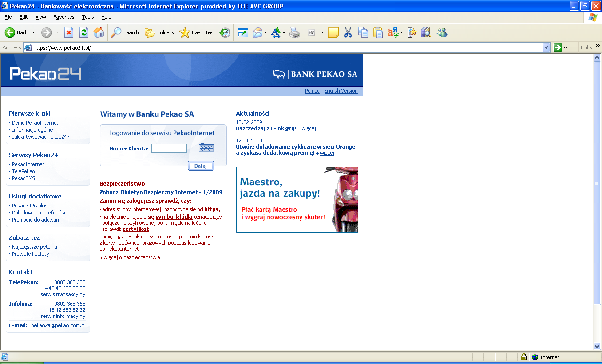602x364 pixels.
Task: Expand the Links toolbar chevron
Action: [598, 46]
